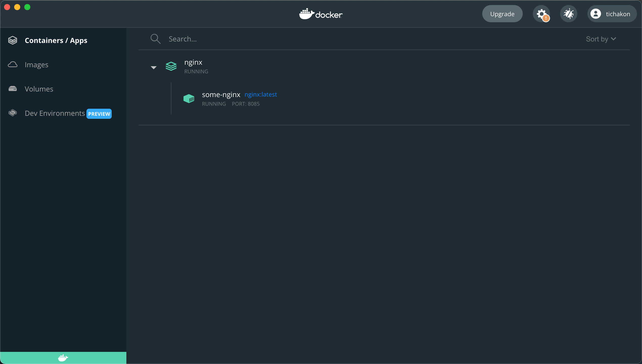Viewport: 642px width, 364px height.
Task: Collapse the nginx compose stack
Action: 153,67
